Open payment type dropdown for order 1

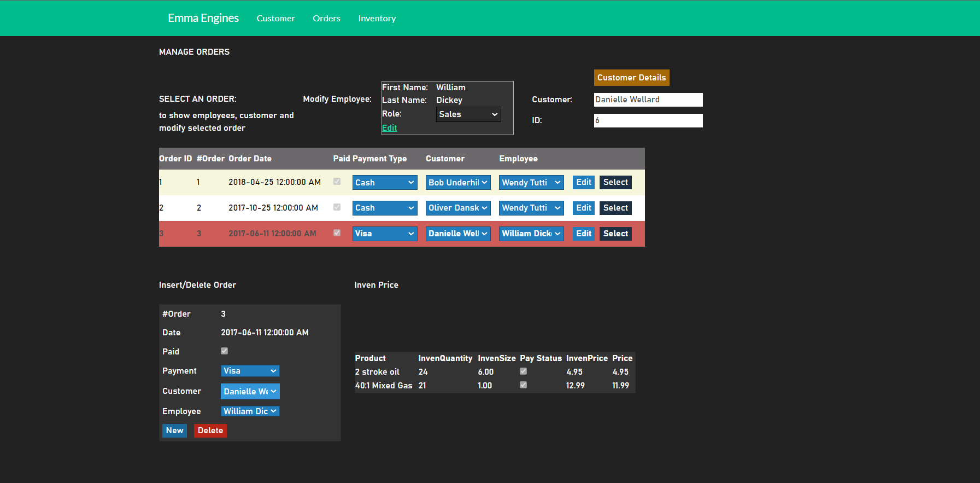(x=384, y=183)
